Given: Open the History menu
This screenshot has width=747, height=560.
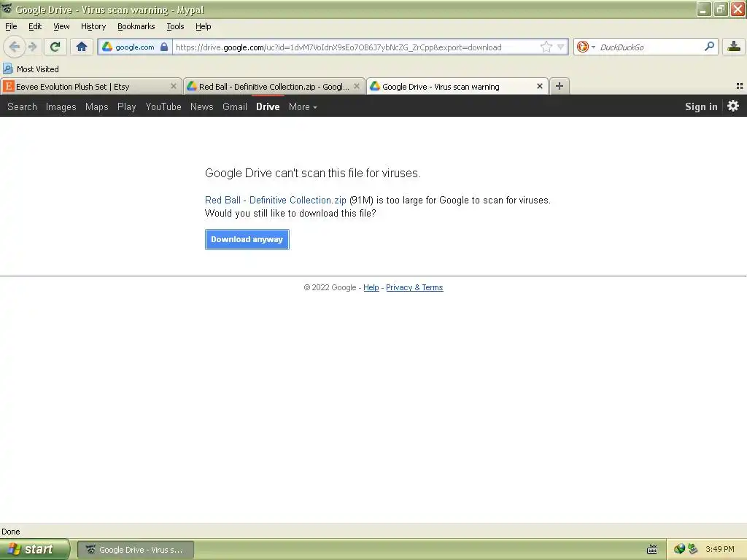Looking at the screenshot, I should (93, 26).
